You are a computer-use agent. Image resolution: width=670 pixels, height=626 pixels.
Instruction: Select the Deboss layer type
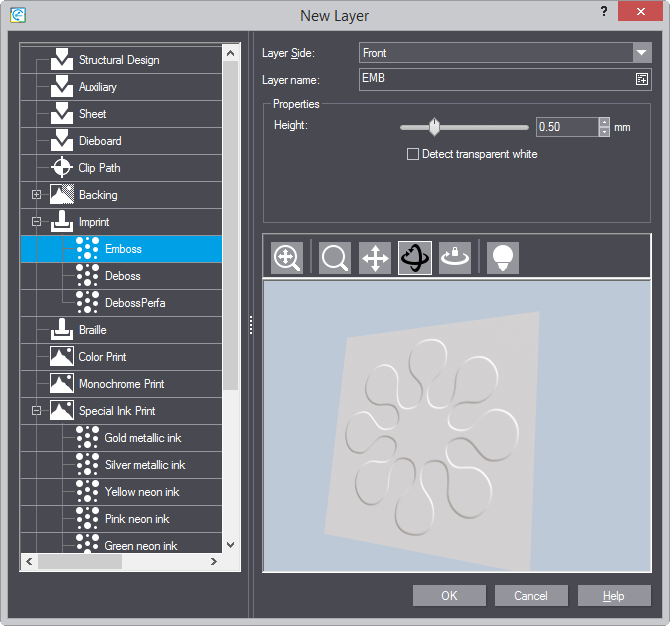[x=122, y=276]
